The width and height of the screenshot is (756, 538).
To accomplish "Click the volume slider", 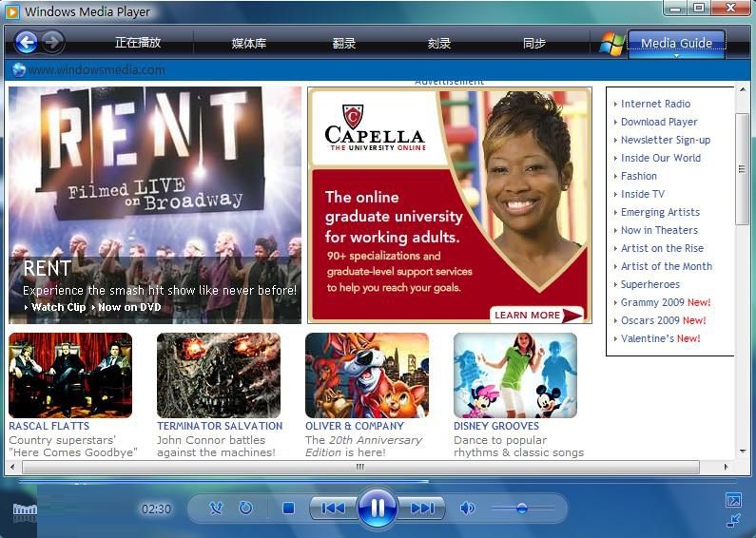I will (522, 509).
